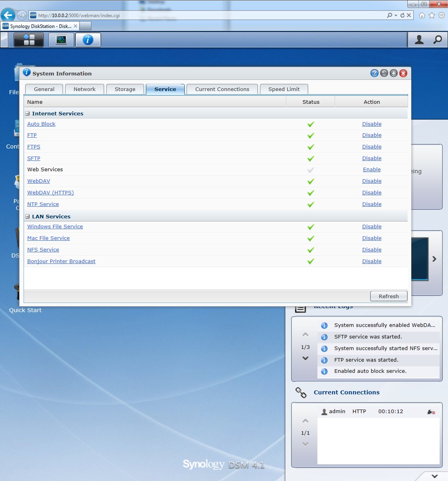The width and height of the screenshot is (448, 481).
Task: Open the DSM main menu icon
Action: coord(29,40)
